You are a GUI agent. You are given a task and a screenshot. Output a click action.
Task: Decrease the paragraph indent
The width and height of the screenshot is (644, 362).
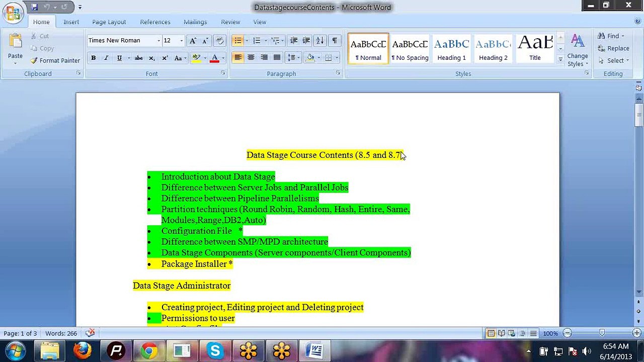click(294, 41)
